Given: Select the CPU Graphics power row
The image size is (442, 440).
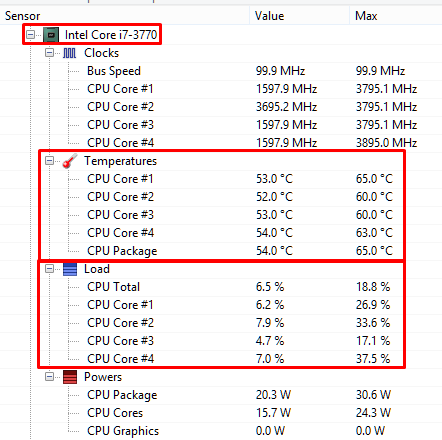Looking at the screenshot, I should pos(221,431).
